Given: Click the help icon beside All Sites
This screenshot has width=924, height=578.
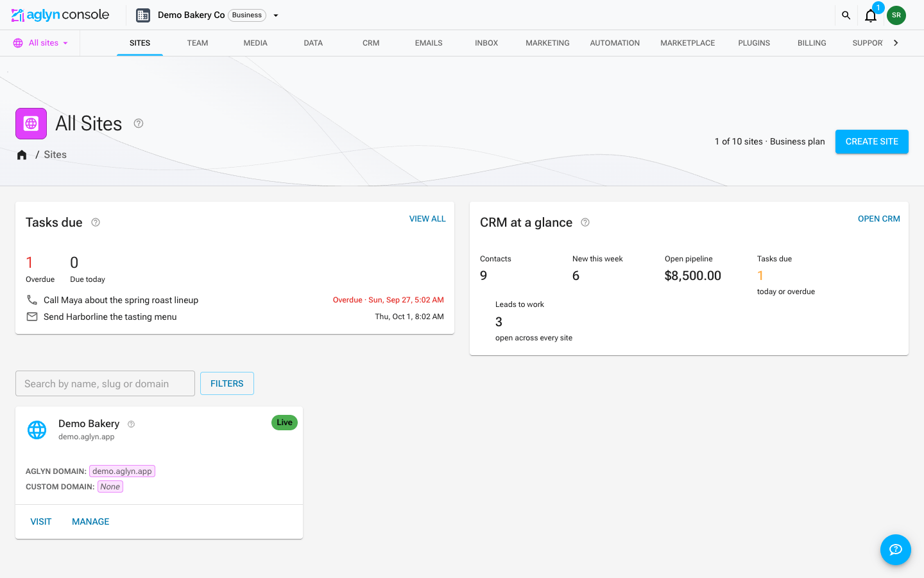Looking at the screenshot, I should [x=139, y=123].
